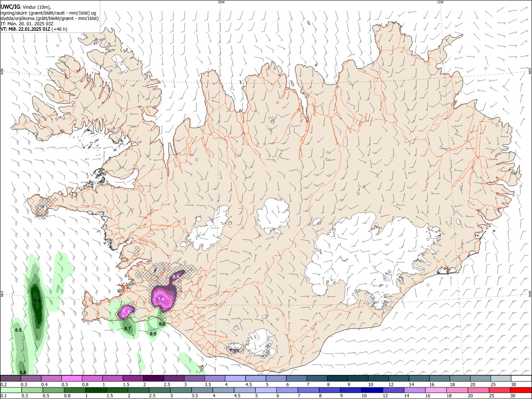Click the darkest green lower swatch between 1 and 1.5
The height and width of the screenshot is (399, 532).
(x=96, y=390)
